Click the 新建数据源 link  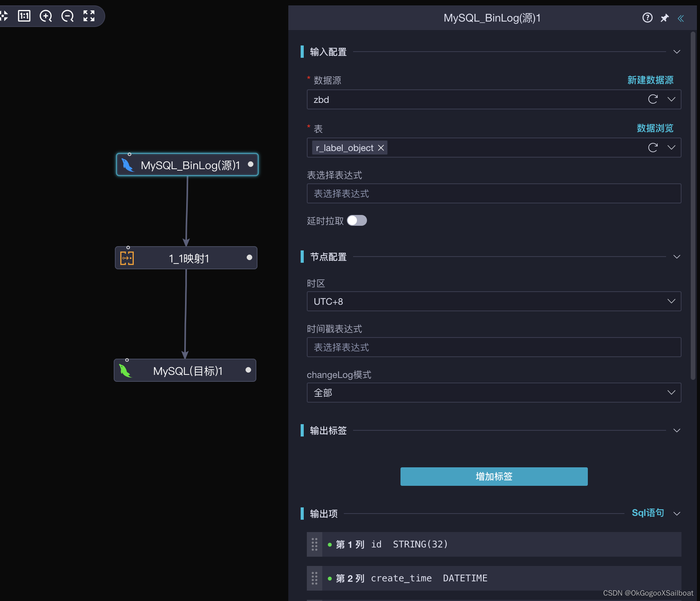point(650,80)
